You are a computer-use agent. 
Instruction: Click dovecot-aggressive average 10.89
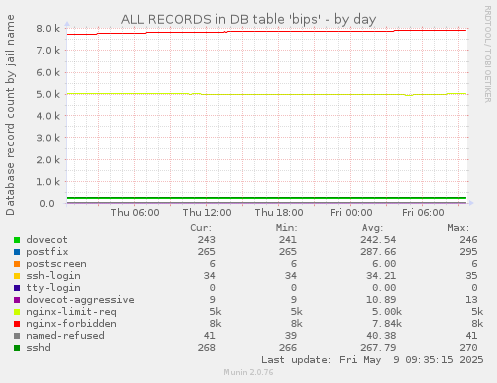pyautogui.click(x=381, y=300)
